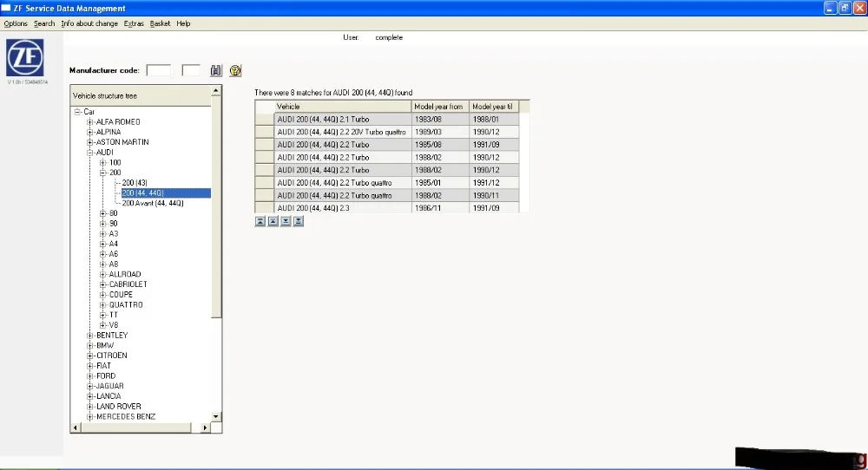Select LAND ROVER in the vehicle tree
The width and height of the screenshot is (868, 470).
118,407
